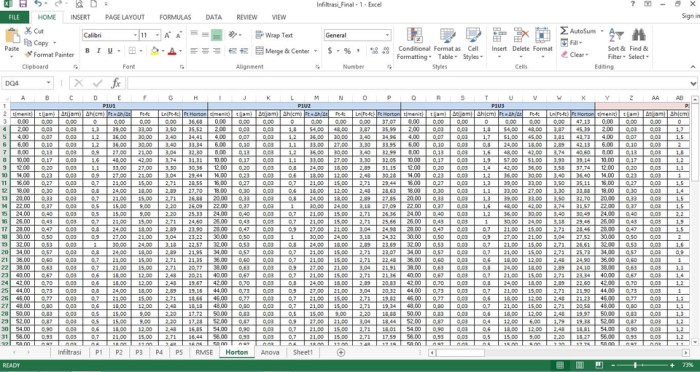Toggle Bold formatting
Screen dimensions: 700x372
point(88,51)
